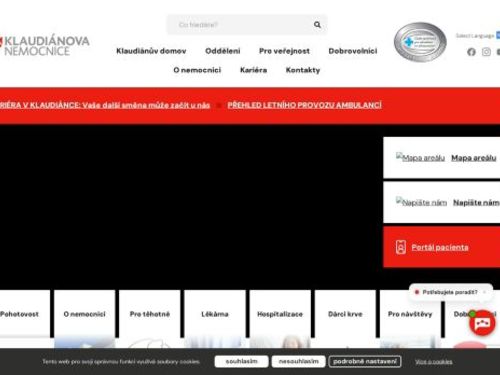Viewport: 500px width, 375px height.
Task: Select the Pohotovost tile
Action: 24,314
